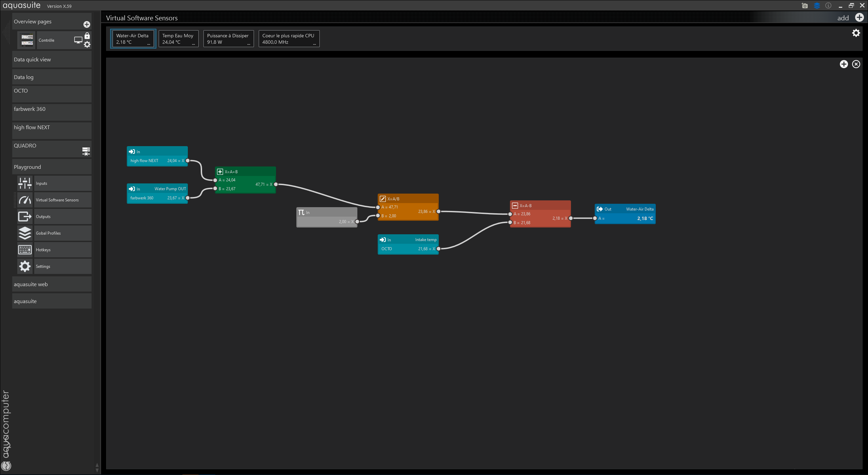Open Data log section
This screenshot has width=868, height=475.
52,77
